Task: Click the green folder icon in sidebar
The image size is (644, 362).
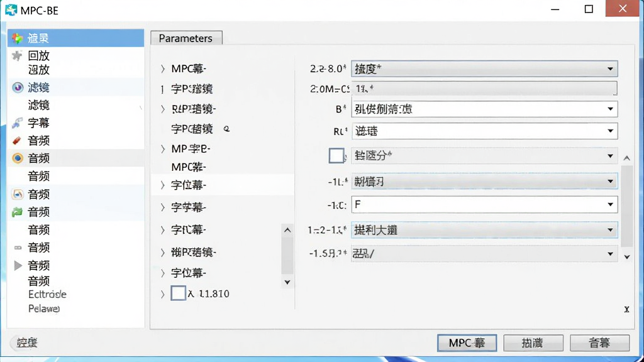Action: [x=17, y=212]
